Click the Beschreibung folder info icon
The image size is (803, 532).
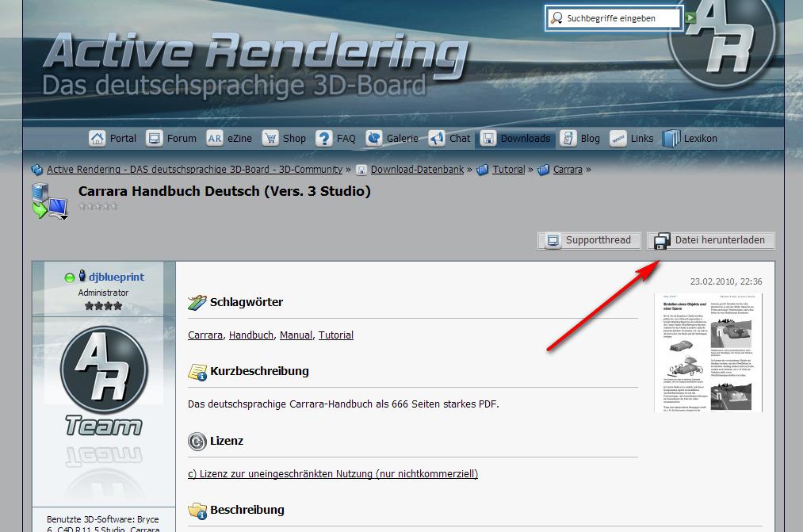pyautogui.click(x=197, y=511)
